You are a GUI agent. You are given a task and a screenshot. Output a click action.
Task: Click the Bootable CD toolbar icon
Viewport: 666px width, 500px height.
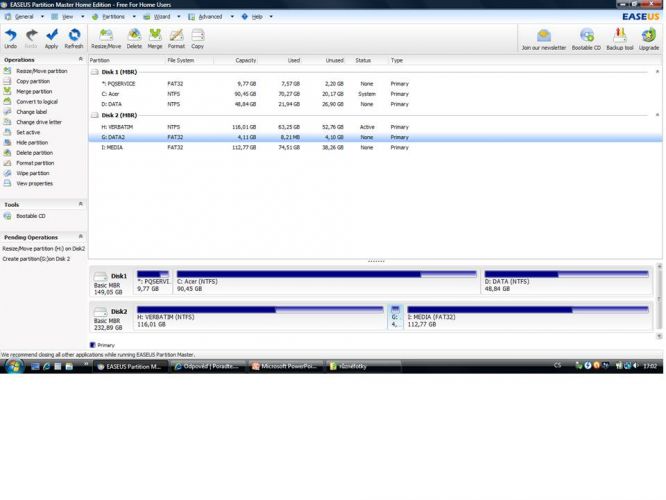586,40
